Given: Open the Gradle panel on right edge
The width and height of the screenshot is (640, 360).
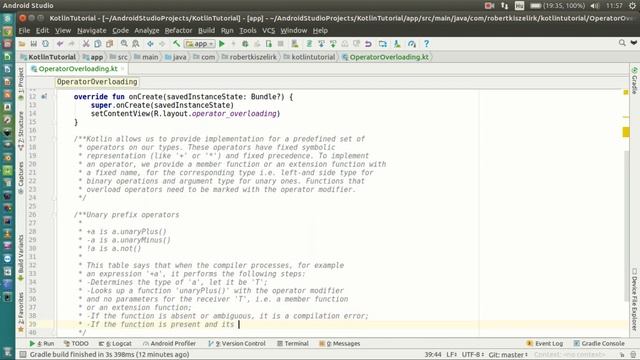Looking at the screenshot, I should [x=634, y=80].
